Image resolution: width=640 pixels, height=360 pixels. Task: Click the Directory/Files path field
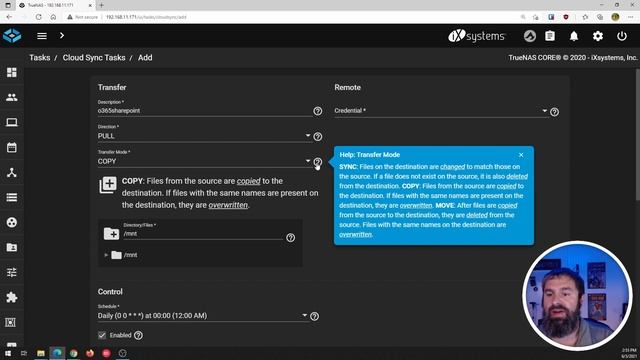coord(203,234)
